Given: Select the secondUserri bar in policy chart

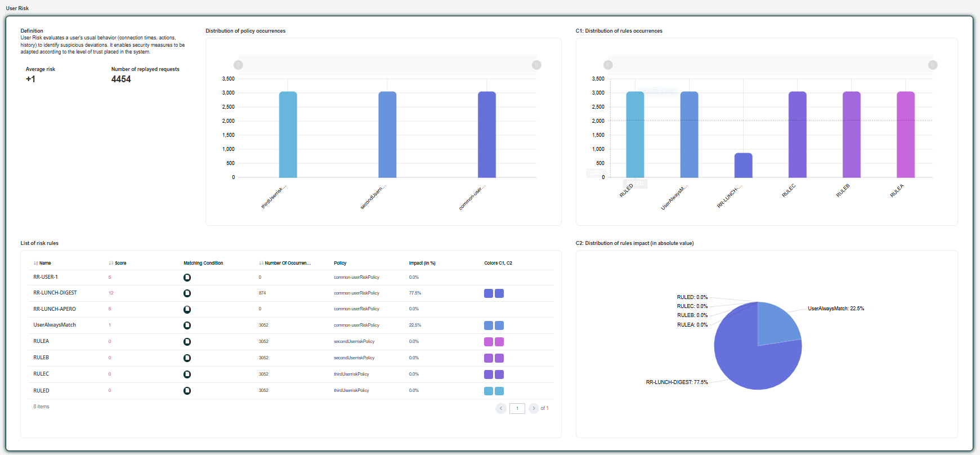Looking at the screenshot, I should click(387, 135).
